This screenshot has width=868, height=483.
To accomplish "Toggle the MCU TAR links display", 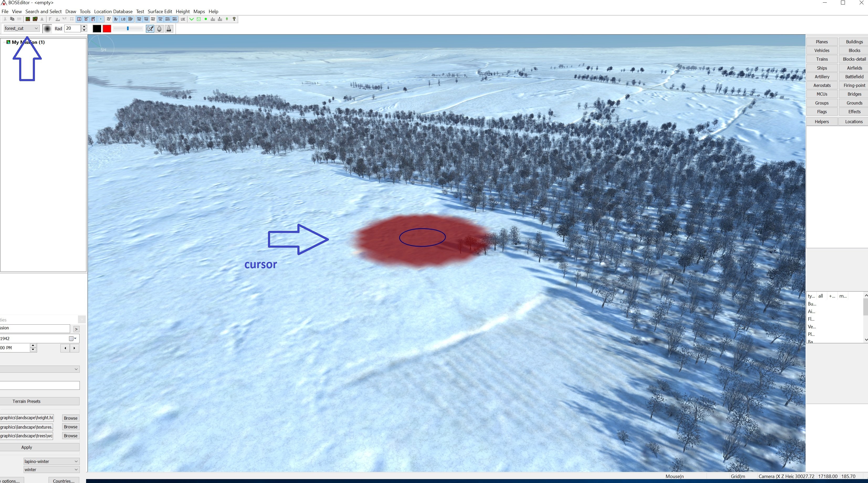I will [x=146, y=19].
